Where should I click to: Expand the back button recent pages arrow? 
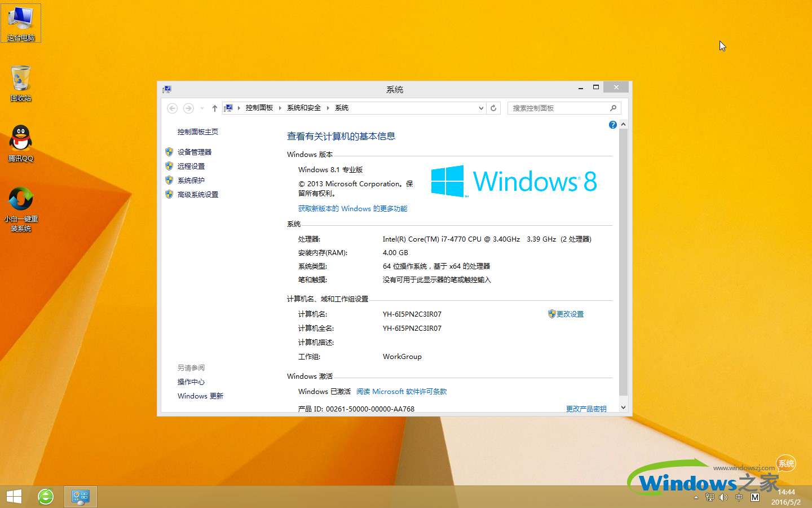pyautogui.click(x=201, y=108)
